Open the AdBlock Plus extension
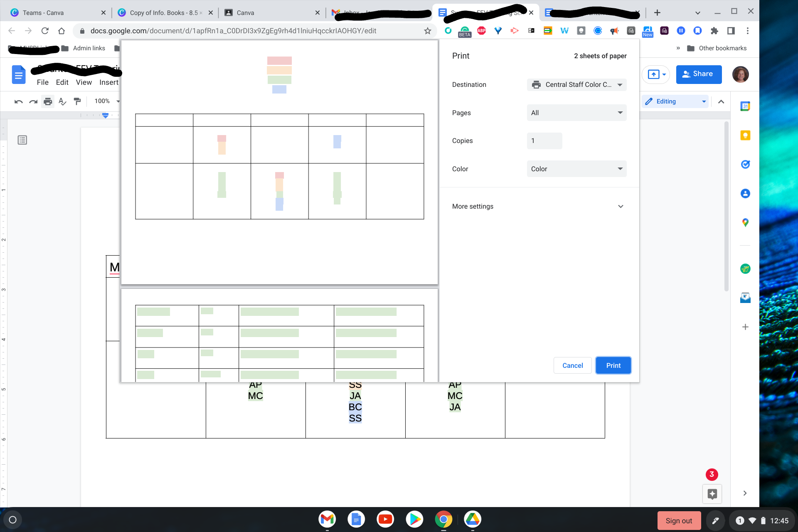Viewport: 798px width, 532px height. tap(481, 31)
